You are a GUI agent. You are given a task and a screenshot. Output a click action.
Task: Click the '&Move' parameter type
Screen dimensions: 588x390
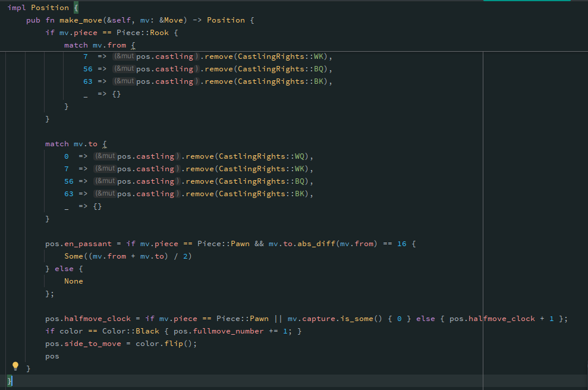coord(171,20)
